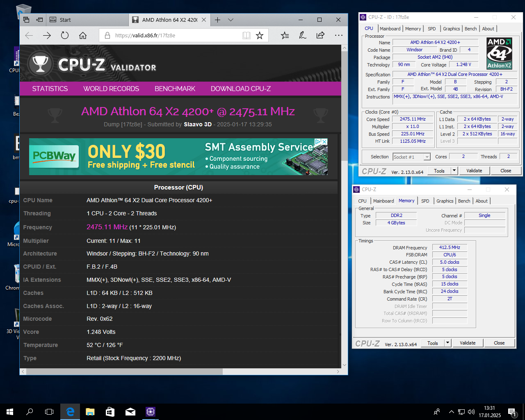Close the AMD Athlon 64 X2 tab
Image resolution: width=525 pixels, height=420 pixels.
[x=203, y=20]
